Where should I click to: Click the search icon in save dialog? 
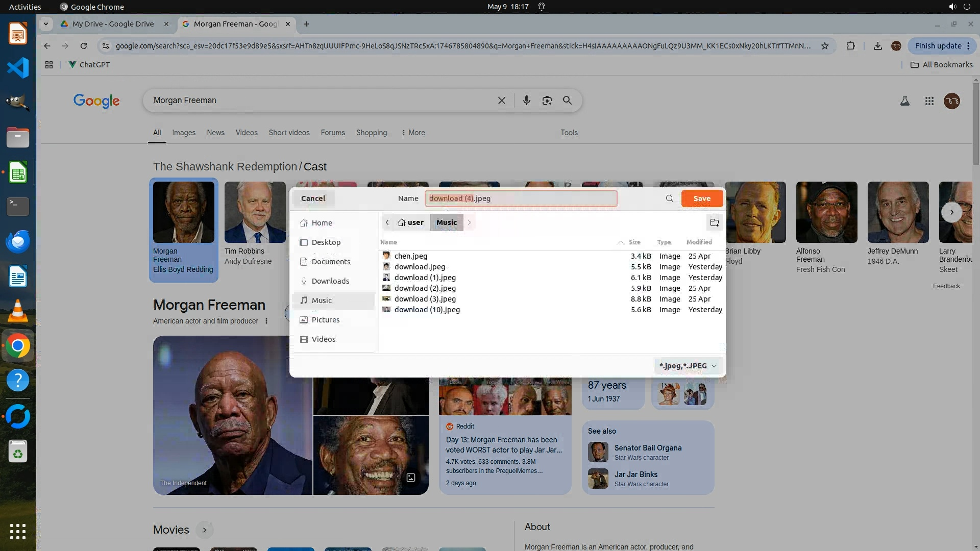[x=669, y=198]
